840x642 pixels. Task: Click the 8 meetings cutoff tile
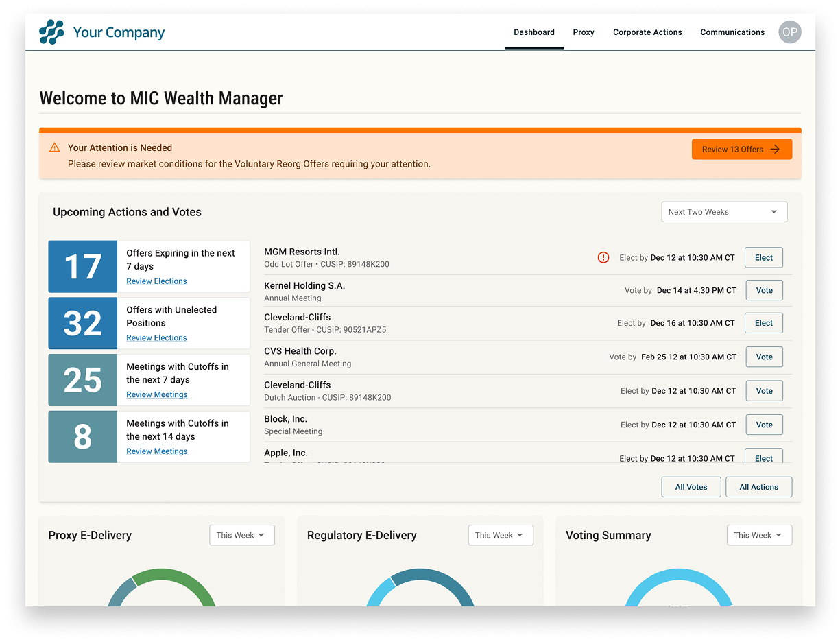(x=83, y=437)
